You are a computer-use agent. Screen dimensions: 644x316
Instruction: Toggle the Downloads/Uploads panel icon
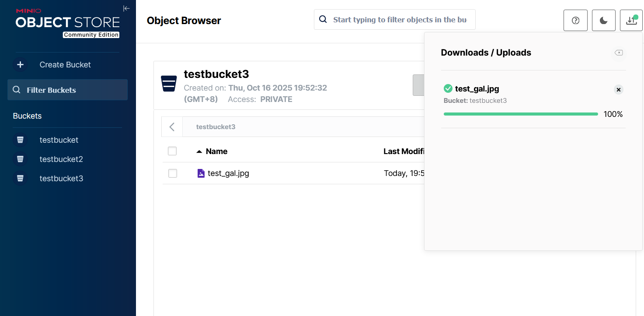[x=631, y=21]
